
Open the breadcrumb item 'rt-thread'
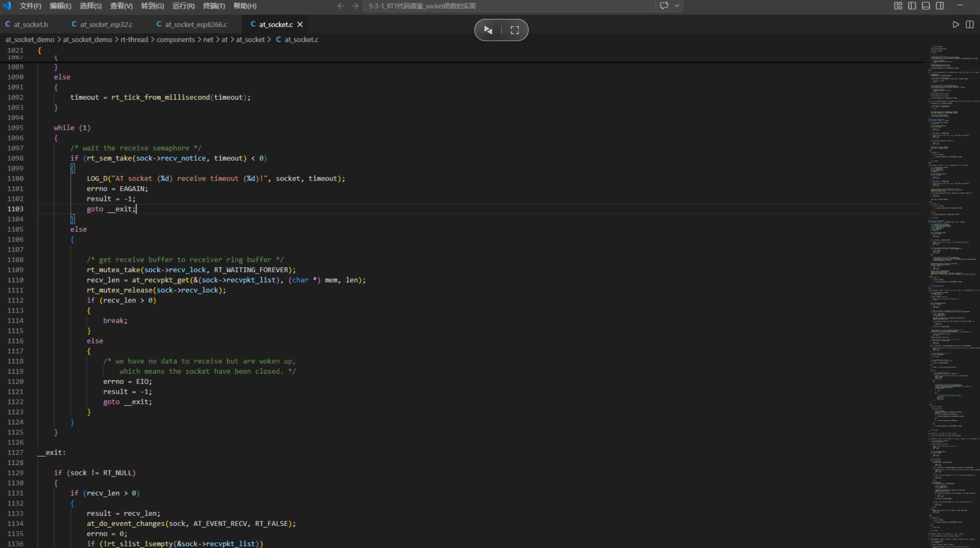coord(134,39)
